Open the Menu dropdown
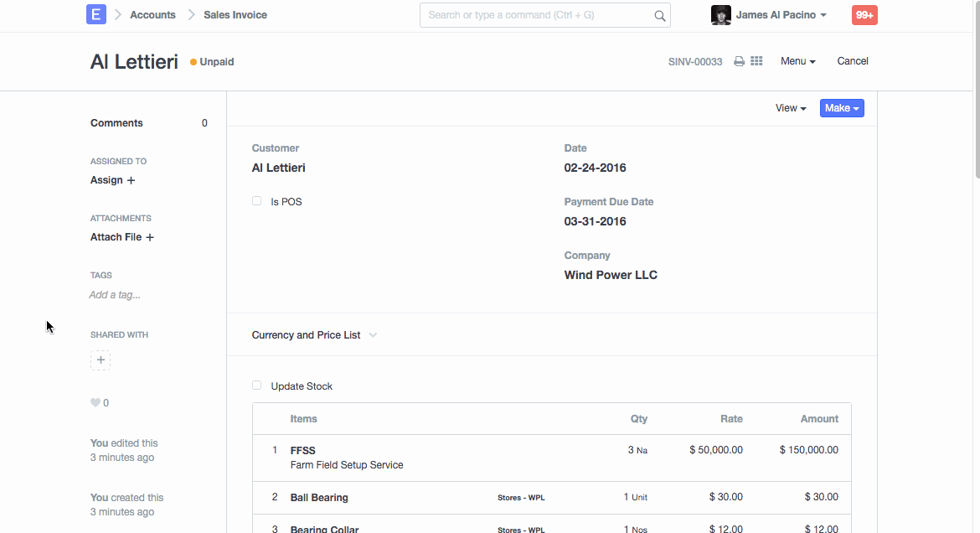 (x=797, y=61)
